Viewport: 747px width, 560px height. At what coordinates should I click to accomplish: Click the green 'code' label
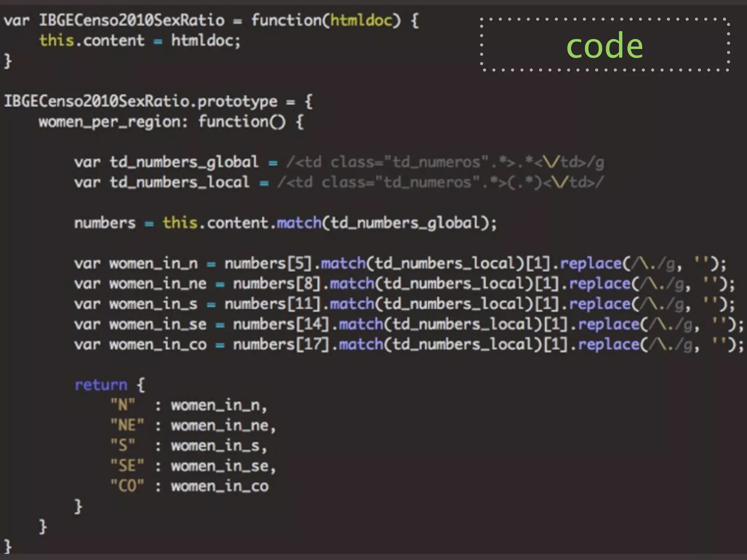tap(605, 46)
